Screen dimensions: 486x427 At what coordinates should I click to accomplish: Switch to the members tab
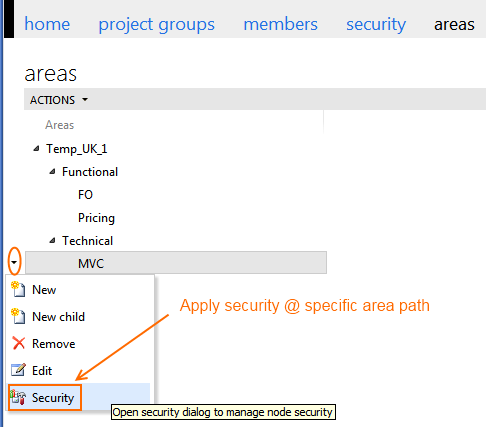pyautogui.click(x=280, y=24)
